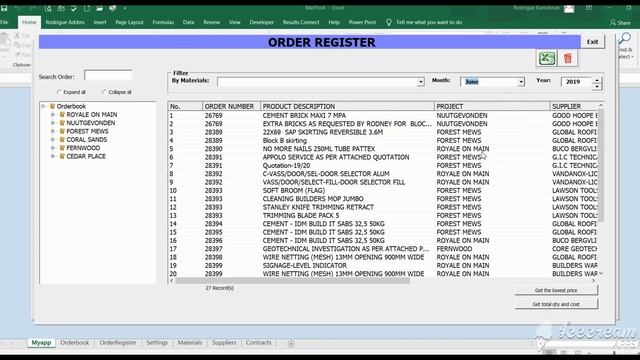This screenshot has height=360, width=640.
Task: Open the By Materials filter dropdown
Action: pos(420,82)
